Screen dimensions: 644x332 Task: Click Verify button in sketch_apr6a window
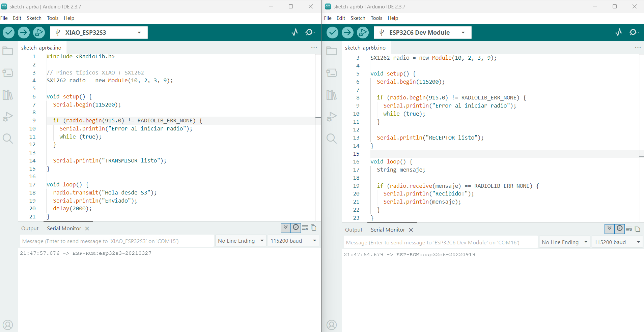9,32
